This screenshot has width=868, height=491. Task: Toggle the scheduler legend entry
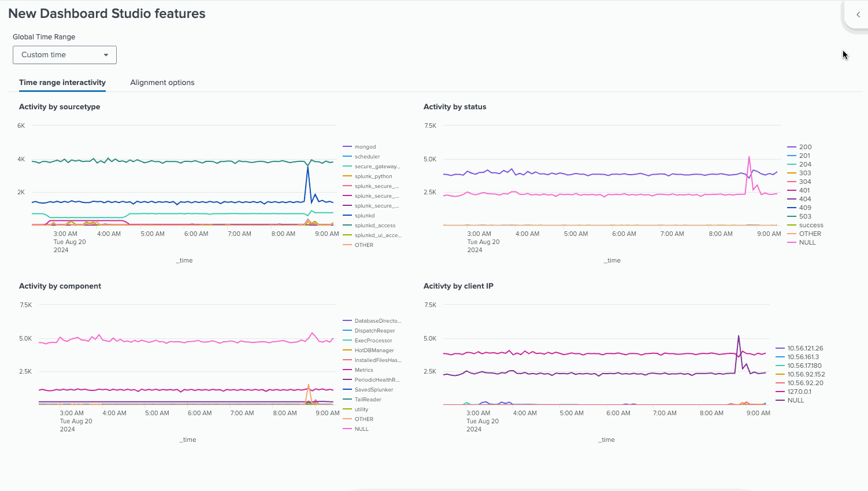click(x=367, y=157)
